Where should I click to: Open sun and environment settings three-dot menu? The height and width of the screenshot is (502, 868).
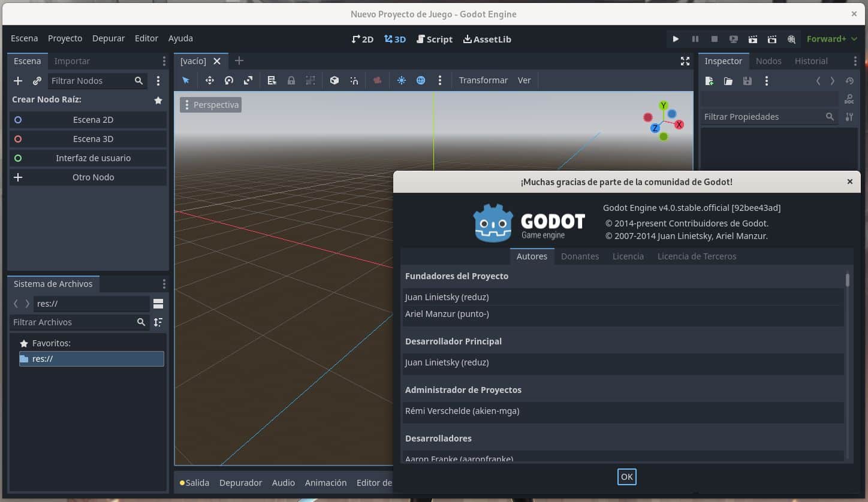(x=440, y=80)
